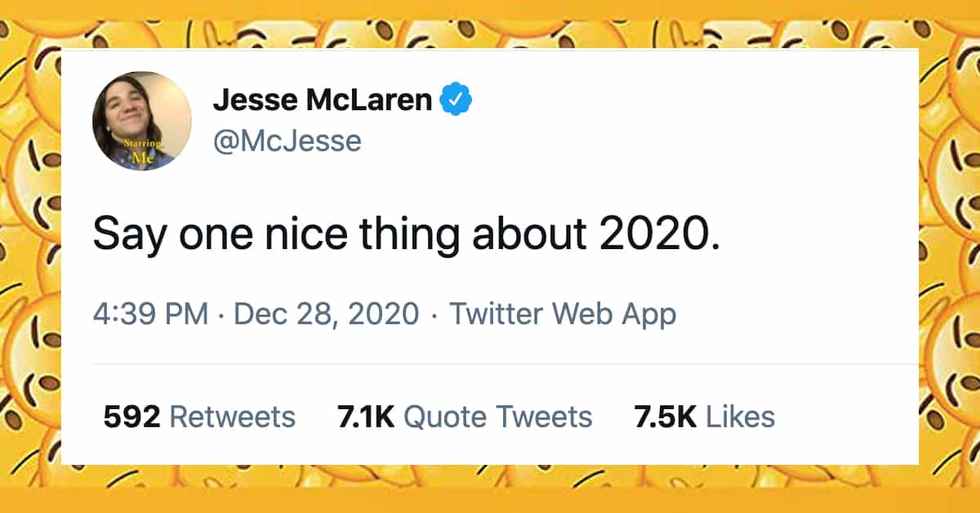Show the Likes label list
Viewport: 980px width, 513px height.
click(x=740, y=417)
